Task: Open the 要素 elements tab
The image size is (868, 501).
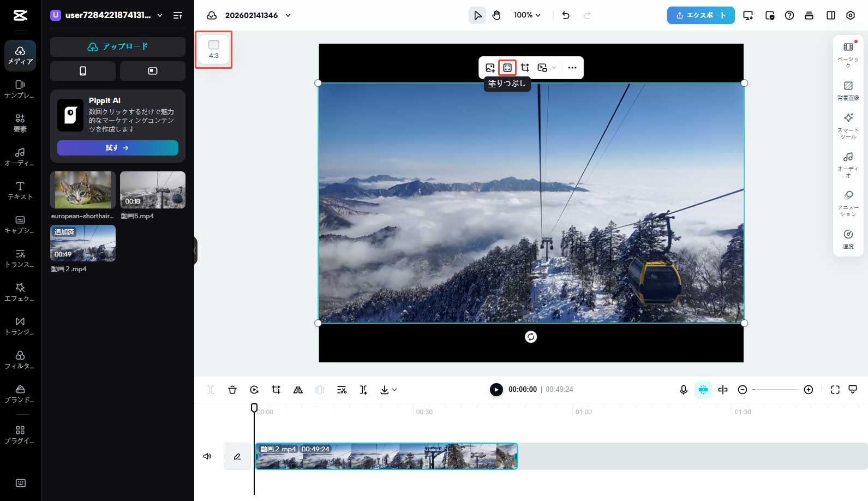Action: (20, 123)
